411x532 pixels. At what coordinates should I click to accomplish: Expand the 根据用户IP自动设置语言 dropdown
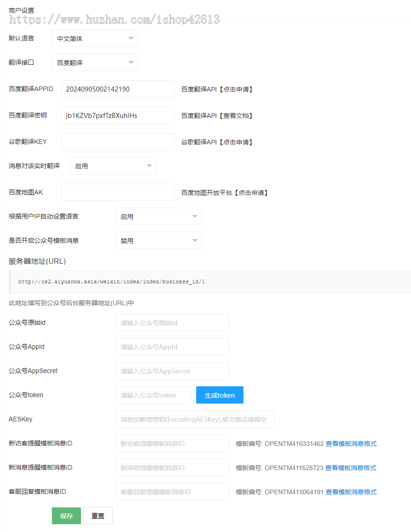[x=159, y=216]
